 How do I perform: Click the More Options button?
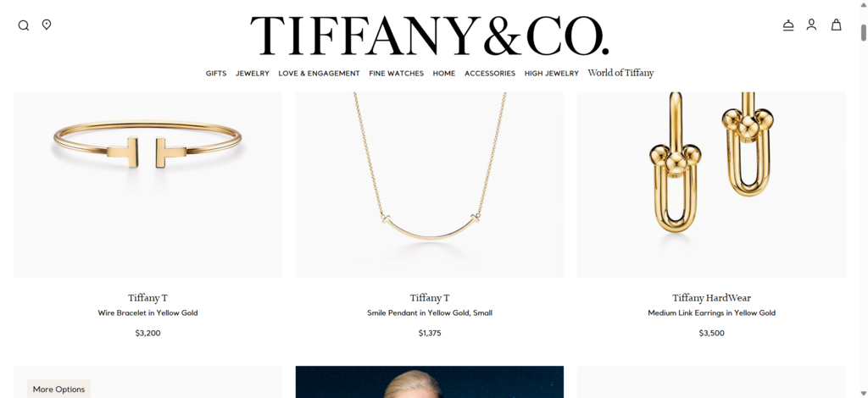58,390
